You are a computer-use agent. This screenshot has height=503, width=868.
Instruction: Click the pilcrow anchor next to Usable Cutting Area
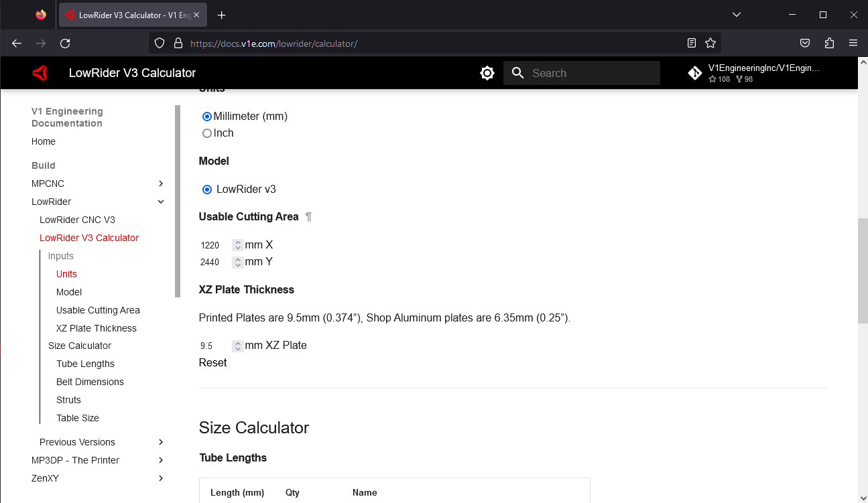tap(308, 216)
